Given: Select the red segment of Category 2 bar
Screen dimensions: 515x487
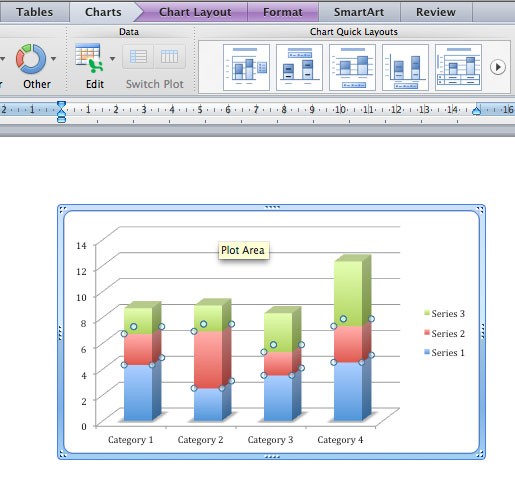Looking at the screenshot, I should pos(208,360).
